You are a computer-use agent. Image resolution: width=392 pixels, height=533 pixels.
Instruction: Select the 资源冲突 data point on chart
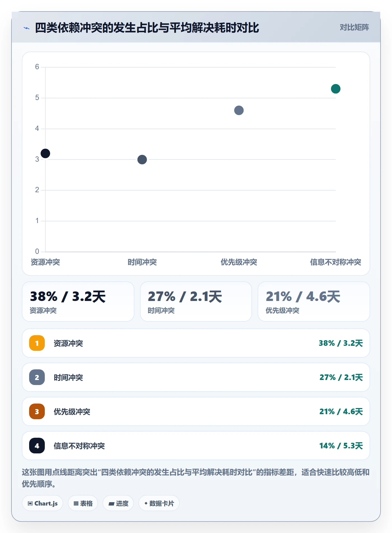point(45,153)
